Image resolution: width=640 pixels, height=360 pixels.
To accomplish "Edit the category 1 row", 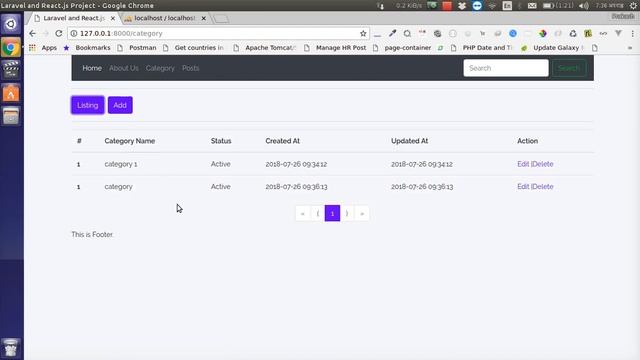I will (523, 164).
